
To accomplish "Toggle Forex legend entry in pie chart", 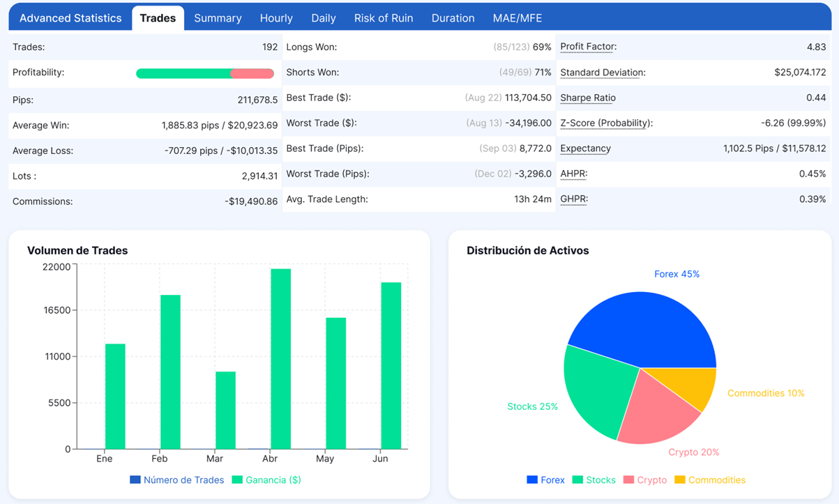I will 545,480.
